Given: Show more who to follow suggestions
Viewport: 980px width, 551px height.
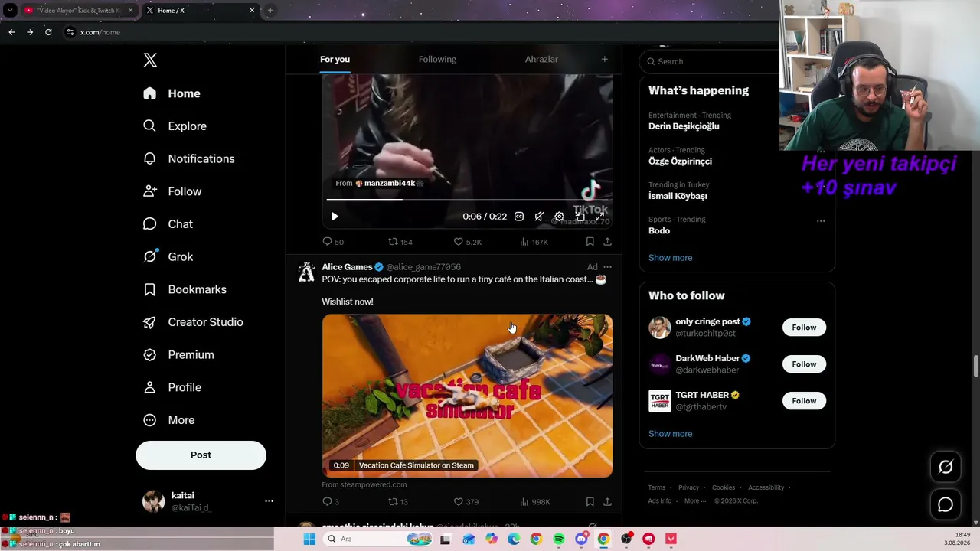Looking at the screenshot, I should (670, 434).
